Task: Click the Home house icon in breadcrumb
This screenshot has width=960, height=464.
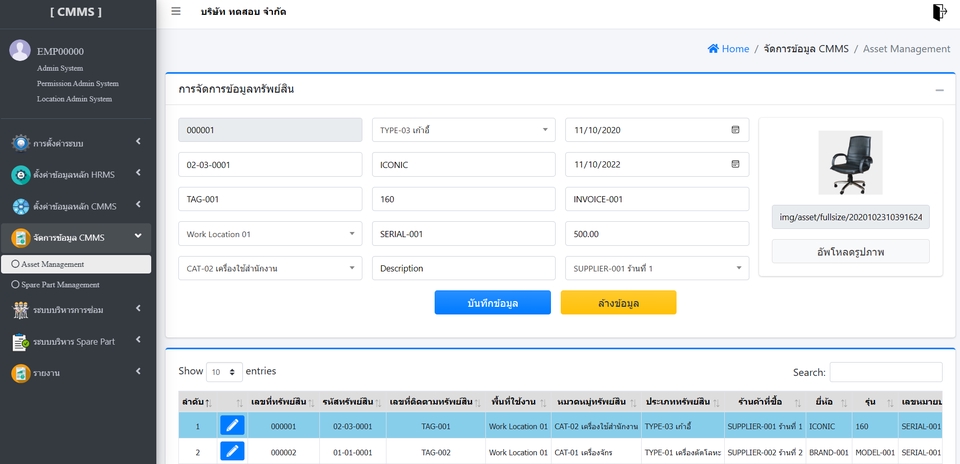Action: coord(713,48)
